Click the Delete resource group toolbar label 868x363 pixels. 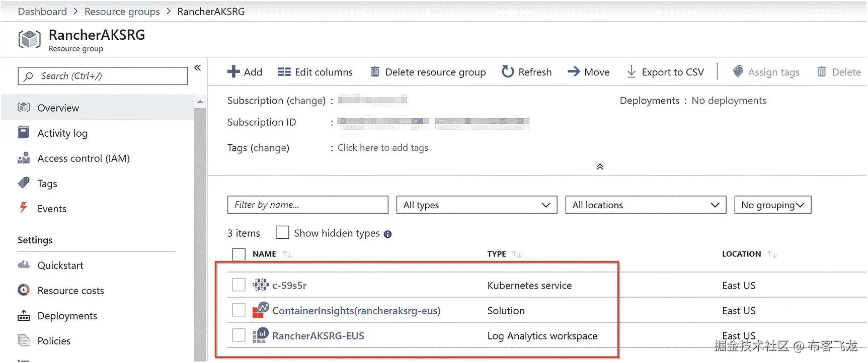(x=435, y=72)
